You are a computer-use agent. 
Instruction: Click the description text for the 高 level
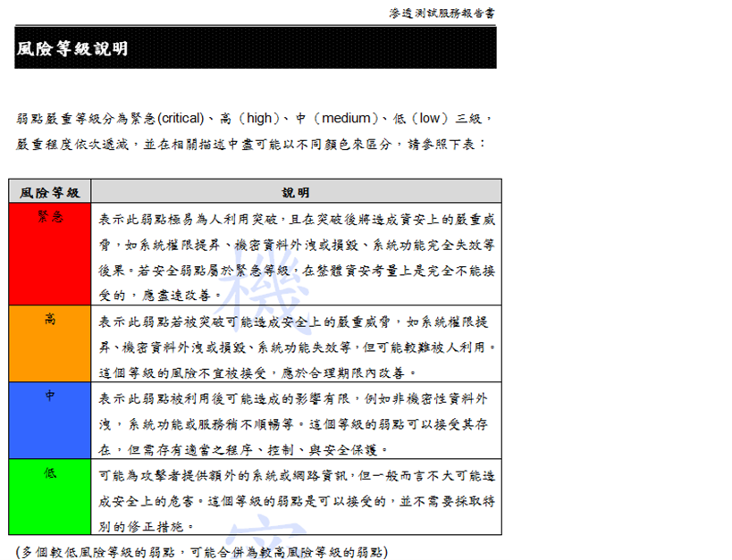[x=296, y=346]
